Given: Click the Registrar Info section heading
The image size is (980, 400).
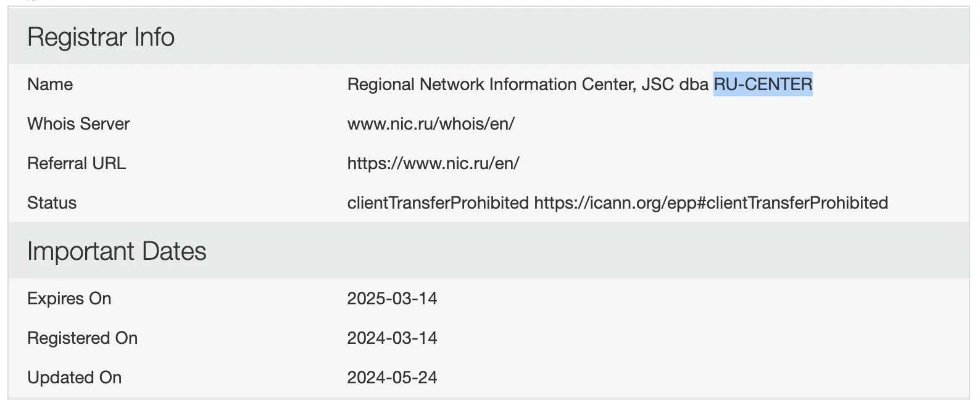Looking at the screenshot, I should point(101,37).
